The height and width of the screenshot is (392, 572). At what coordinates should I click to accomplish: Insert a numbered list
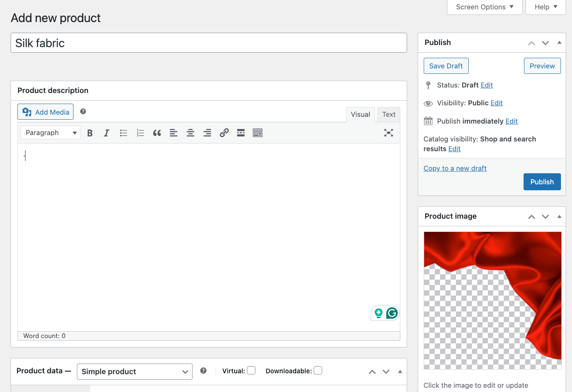tap(140, 133)
